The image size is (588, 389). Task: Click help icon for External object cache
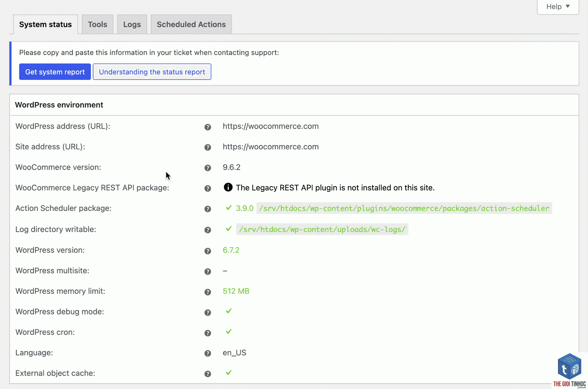click(208, 374)
